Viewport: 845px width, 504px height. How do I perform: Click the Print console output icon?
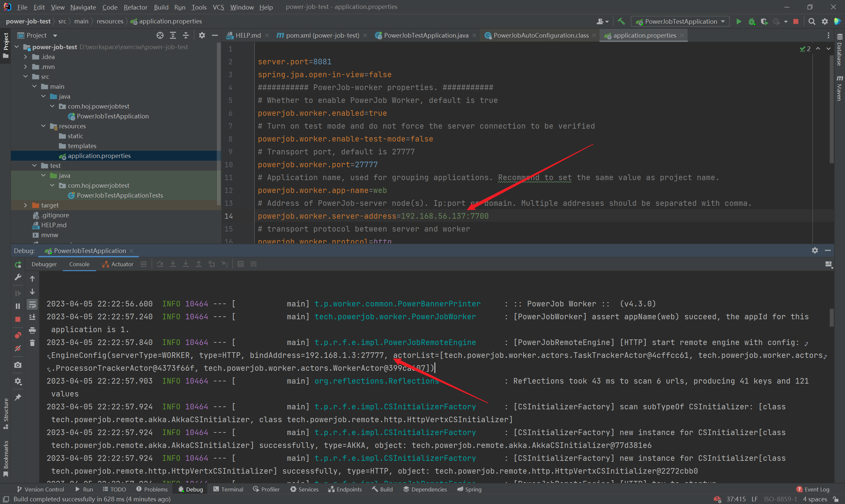[x=32, y=330]
